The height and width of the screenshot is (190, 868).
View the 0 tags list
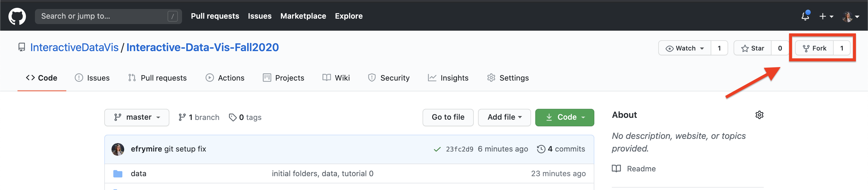(245, 117)
